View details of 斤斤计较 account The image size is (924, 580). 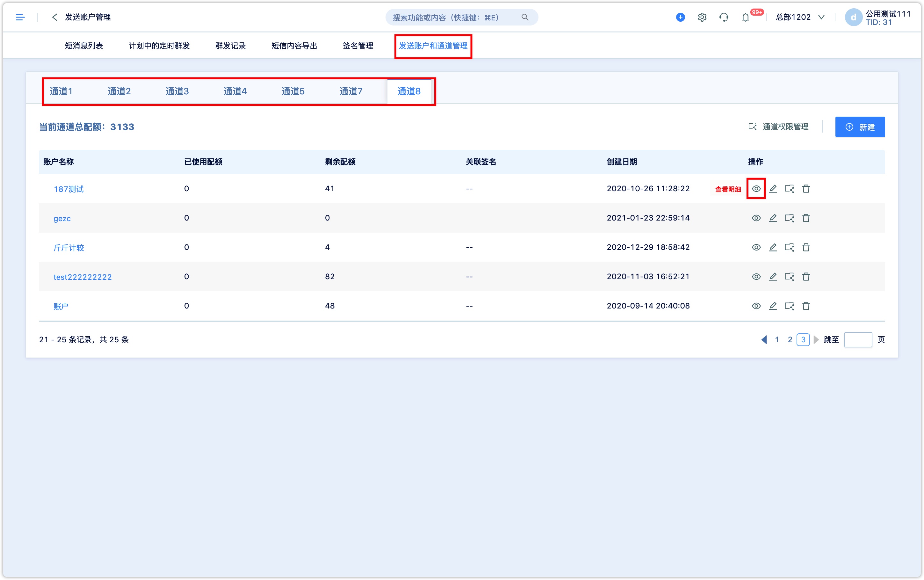point(756,247)
